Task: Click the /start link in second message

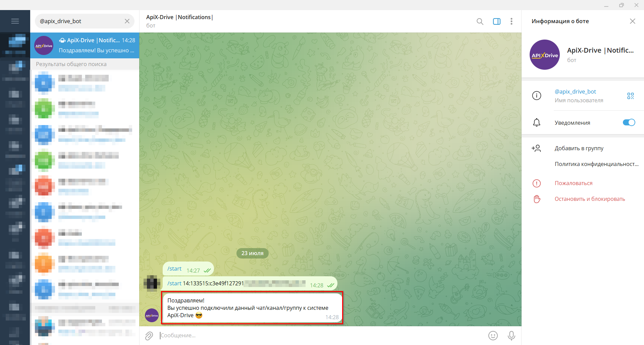Action: (x=174, y=283)
